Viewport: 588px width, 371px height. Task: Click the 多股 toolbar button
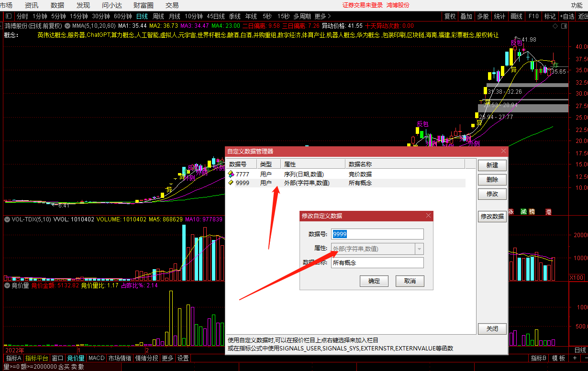coord(483,16)
